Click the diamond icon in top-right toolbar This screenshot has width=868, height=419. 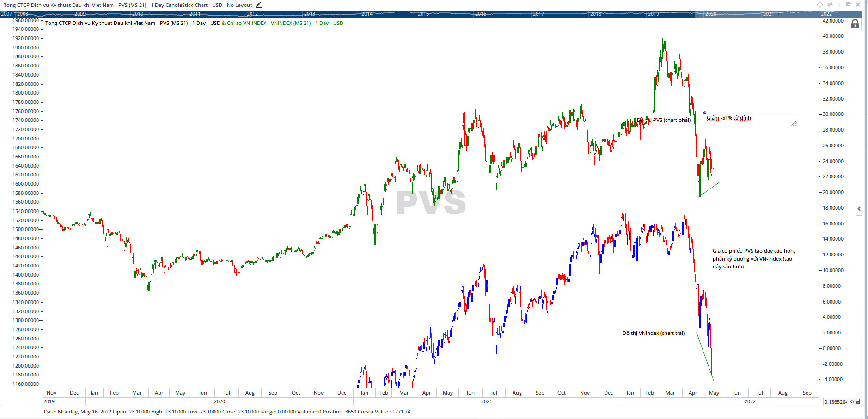tap(819, 5)
